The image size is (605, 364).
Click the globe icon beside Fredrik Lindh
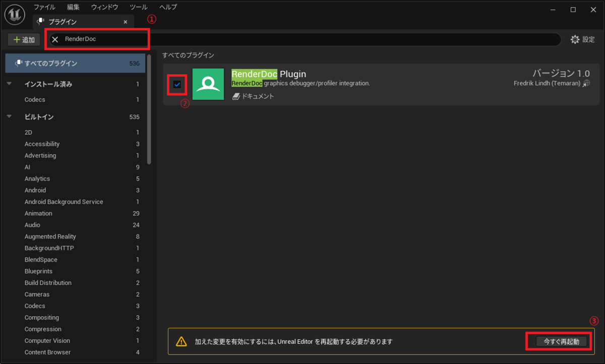(586, 83)
